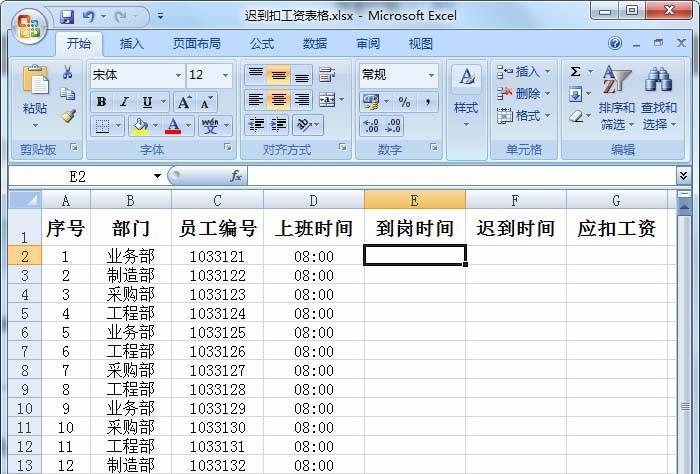The image size is (700, 474).
Task: Click the 删除 cells button
Action: (523, 94)
